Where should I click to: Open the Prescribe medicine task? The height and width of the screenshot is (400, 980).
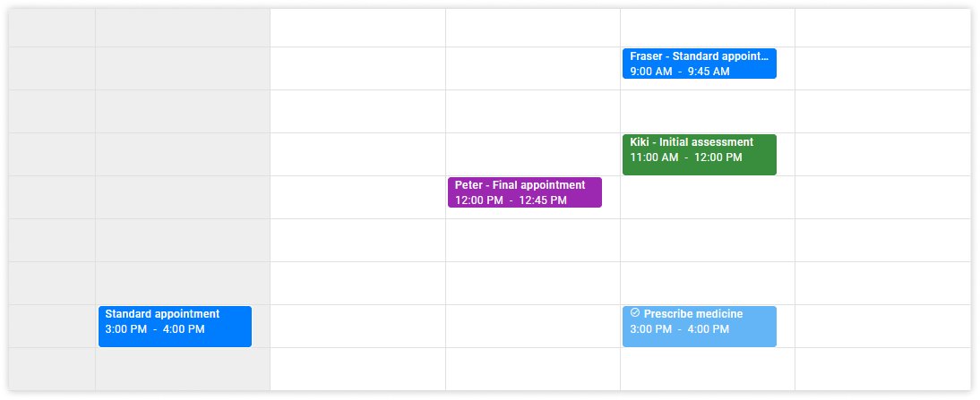(699, 328)
